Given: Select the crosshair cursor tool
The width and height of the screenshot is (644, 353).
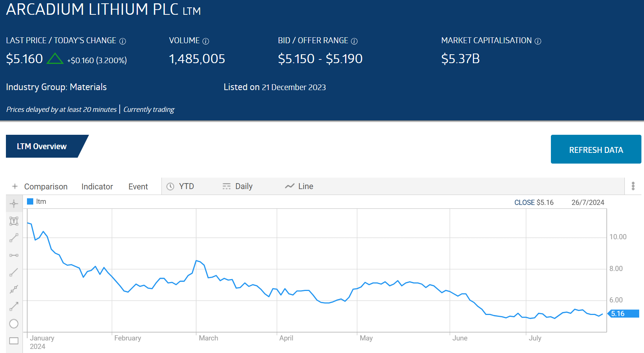Looking at the screenshot, I should click(14, 204).
